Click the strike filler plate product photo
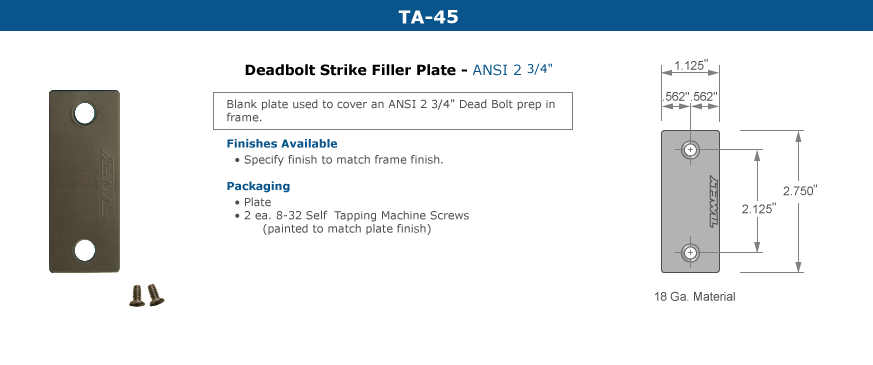Viewport: 873px width, 365px height. click(x=85, y=181)
